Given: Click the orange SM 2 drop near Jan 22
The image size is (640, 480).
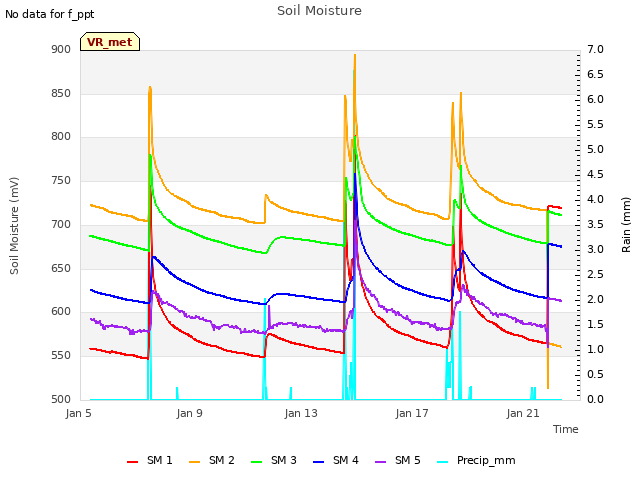Looking at the screenshot, I should pos(548,386).
